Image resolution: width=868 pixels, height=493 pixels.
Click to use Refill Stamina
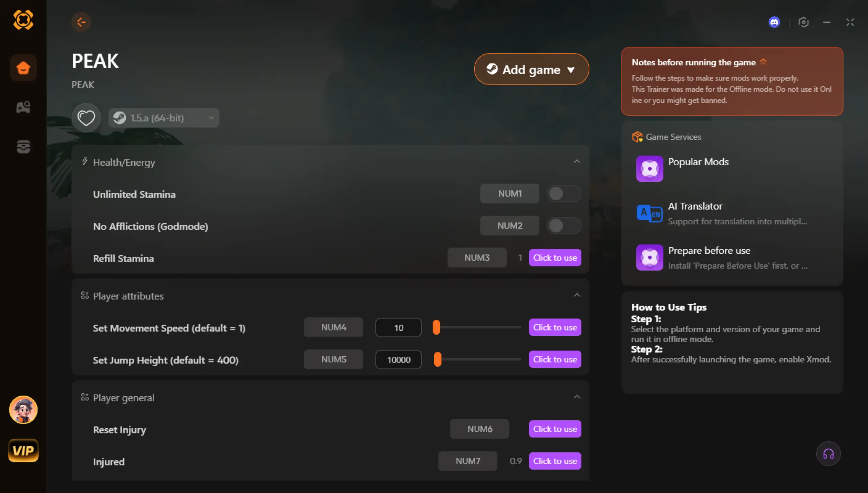pos(555,258)
